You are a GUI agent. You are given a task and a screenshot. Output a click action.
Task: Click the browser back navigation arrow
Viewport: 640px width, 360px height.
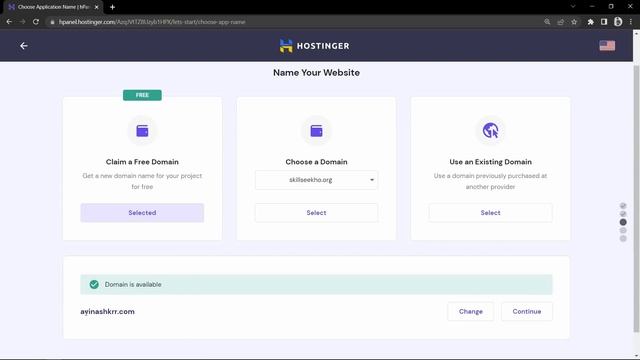pos(9,22)
